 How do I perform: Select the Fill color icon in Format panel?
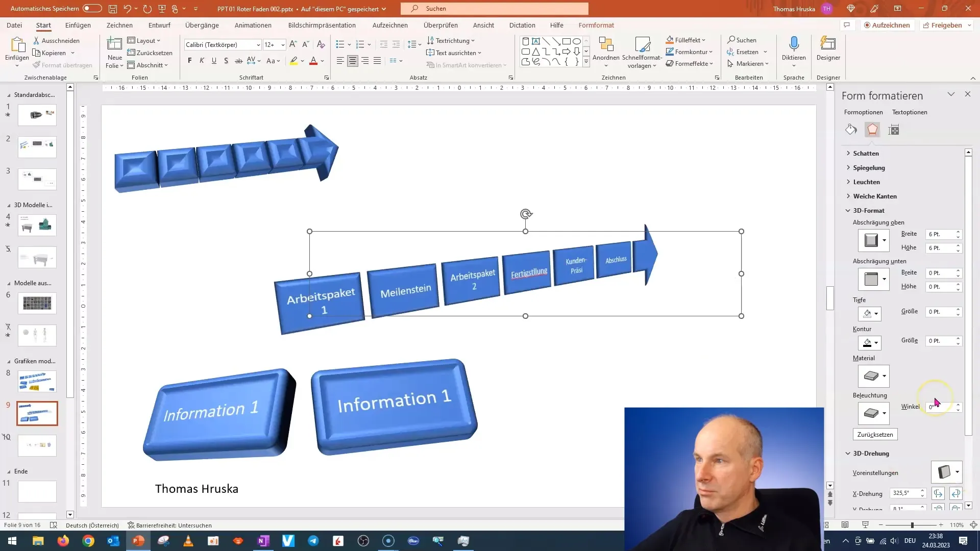[x=851, y=129]
